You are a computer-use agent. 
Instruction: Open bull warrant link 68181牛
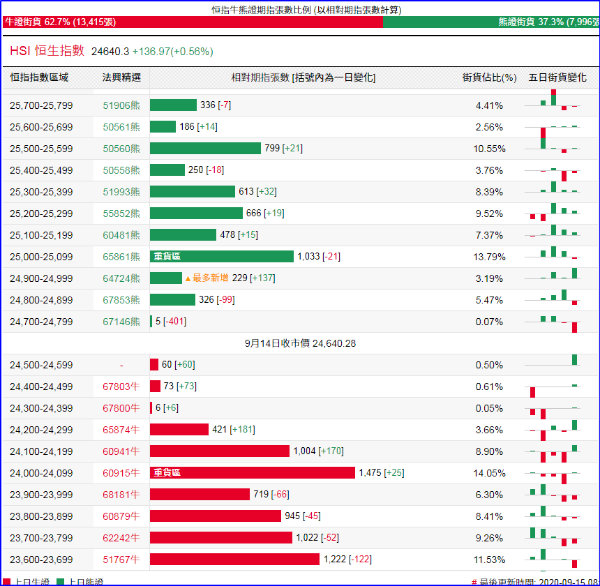pos(121,495)
